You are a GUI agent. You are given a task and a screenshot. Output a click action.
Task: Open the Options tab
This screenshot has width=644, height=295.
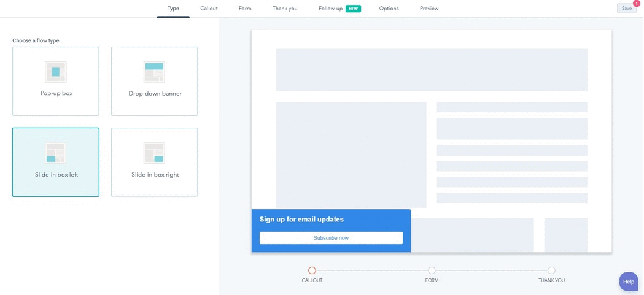pyautogui.click(x=389, y=8)
